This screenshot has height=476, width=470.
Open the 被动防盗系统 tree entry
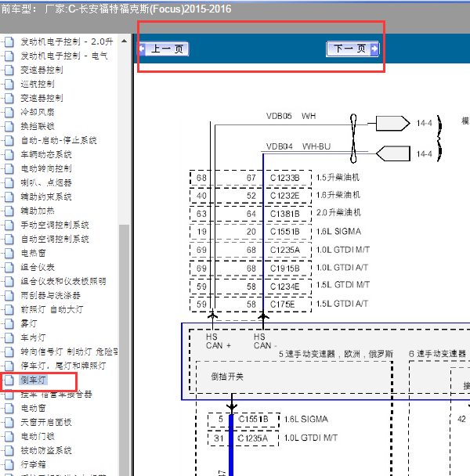click(x=46, y=450)
